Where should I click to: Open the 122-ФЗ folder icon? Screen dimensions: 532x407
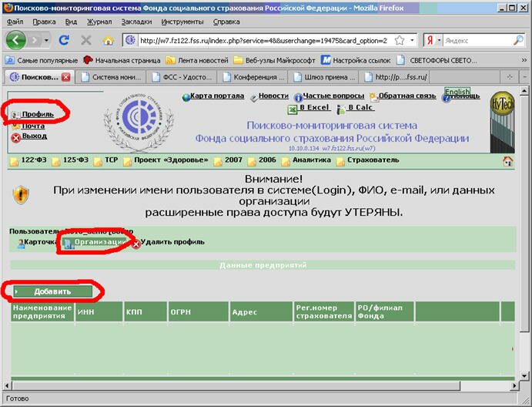point(15,161)
